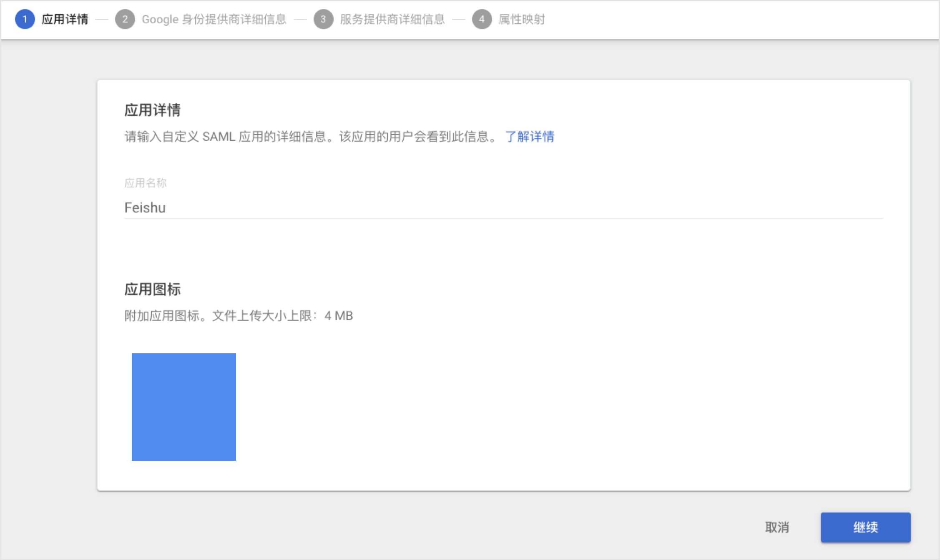Screen dimensions: 940x560
Task: Select the 应用详情 card heading
Action: [153, 110]
